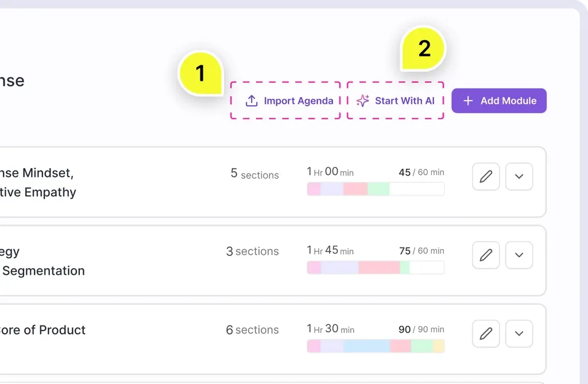This screenshot has width=588, height=384.
Task: Click the 90 / 90 min time bar
Action: 376,346
